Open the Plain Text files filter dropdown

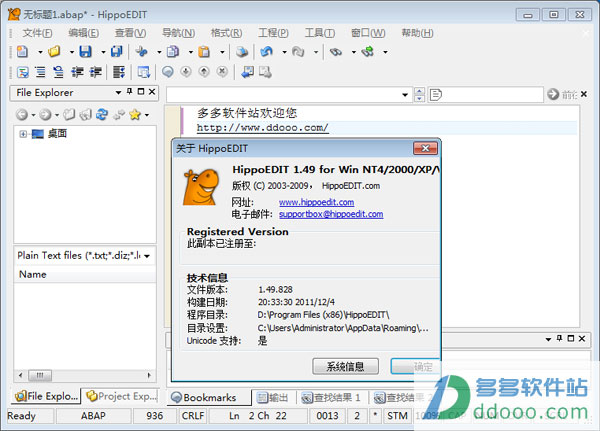click(x=147, y=256)
